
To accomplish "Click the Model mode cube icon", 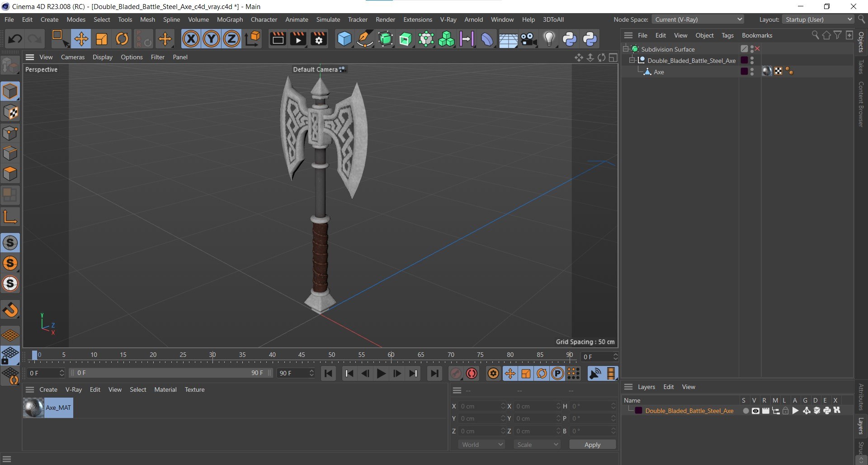I will click(10, 91).
